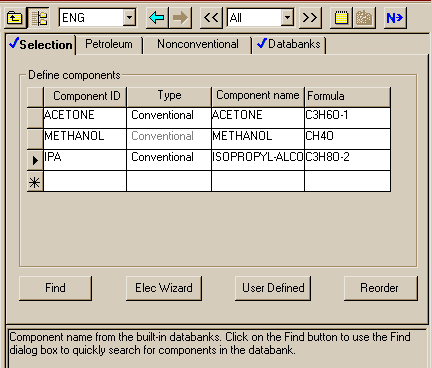Click the empty Formula cell in new row
Image resolution: width=432 pixels, height=368 pixels.
click(x=347, y=181)
